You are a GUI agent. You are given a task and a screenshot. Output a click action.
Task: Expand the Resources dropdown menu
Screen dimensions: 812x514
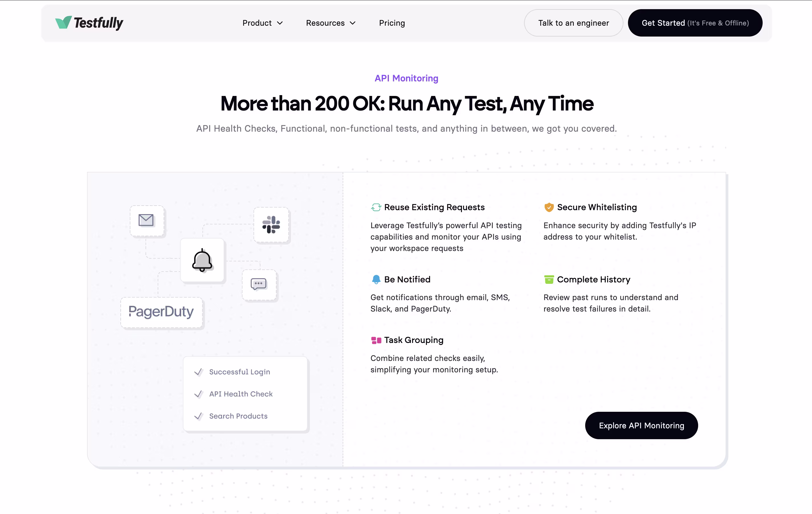(330, 23)
